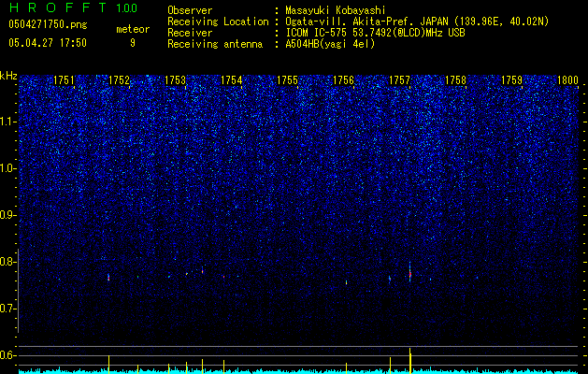The width and height of the screenshot is (588, 374).
Task: Click the yellow intensity spike below 1752
Action: (108, 365)
